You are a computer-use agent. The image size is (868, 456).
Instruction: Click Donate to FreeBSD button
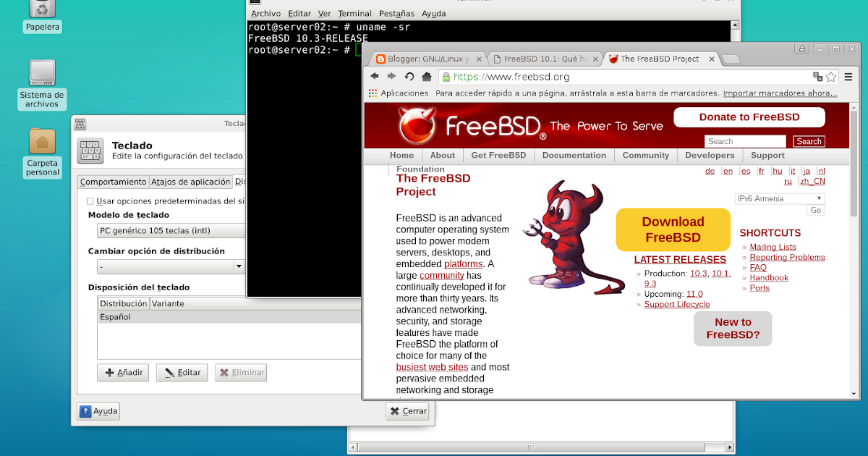749,117
